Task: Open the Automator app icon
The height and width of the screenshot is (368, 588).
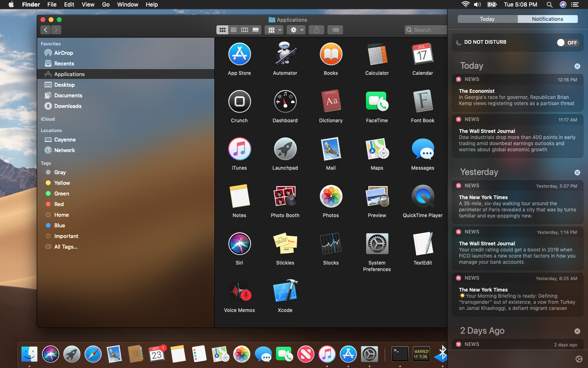Action: tap(285, 54)
